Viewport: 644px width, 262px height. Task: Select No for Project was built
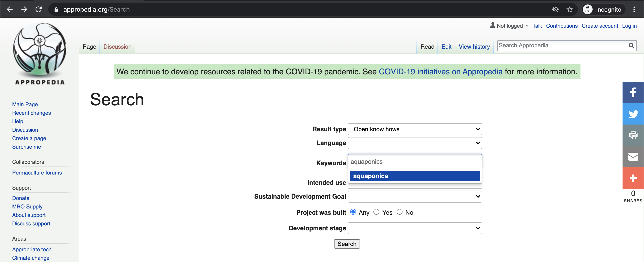(399, 212)
